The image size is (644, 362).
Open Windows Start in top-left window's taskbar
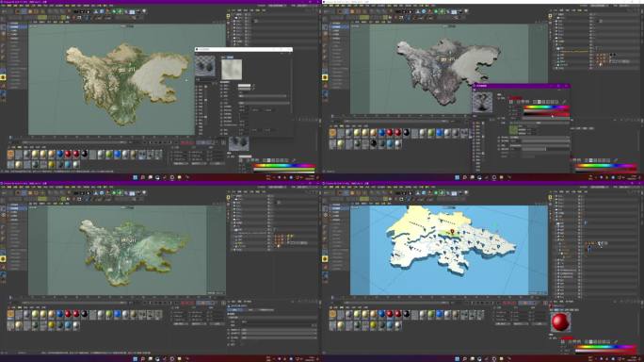click(x=136, y=177)
